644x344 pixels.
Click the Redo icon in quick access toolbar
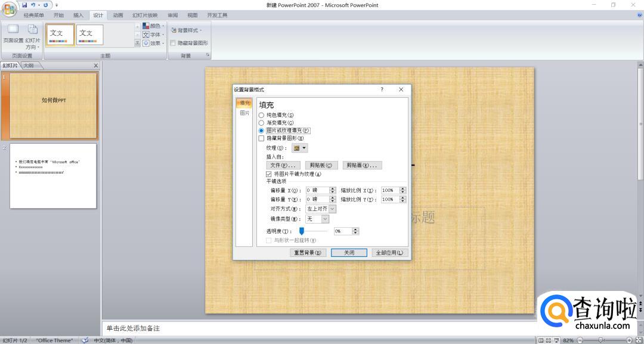45,5
